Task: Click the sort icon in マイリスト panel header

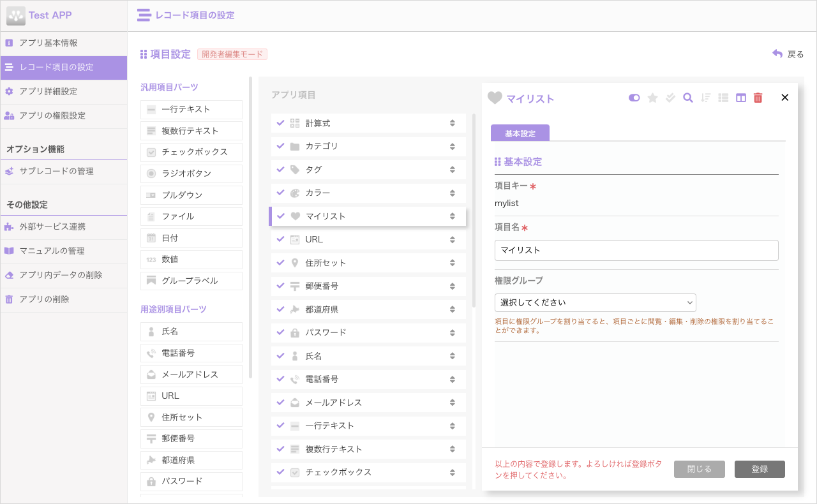Action: pos(705,98)
